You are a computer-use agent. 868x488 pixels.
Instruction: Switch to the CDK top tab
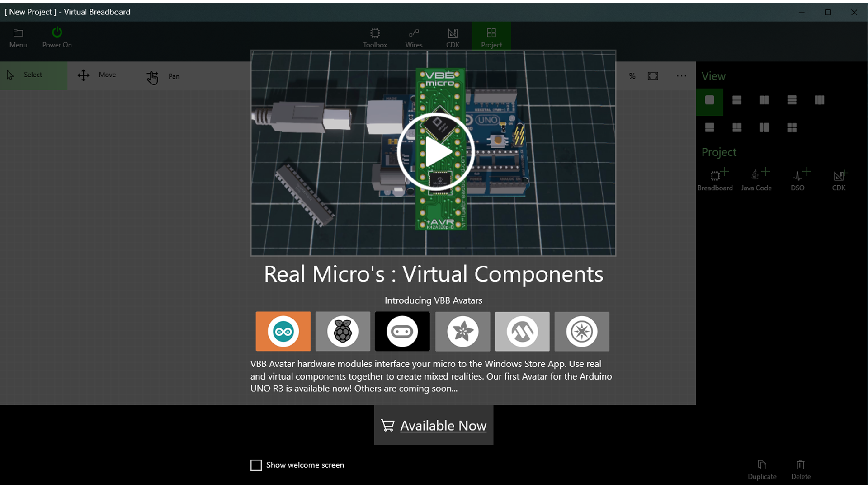coord(453,38)
